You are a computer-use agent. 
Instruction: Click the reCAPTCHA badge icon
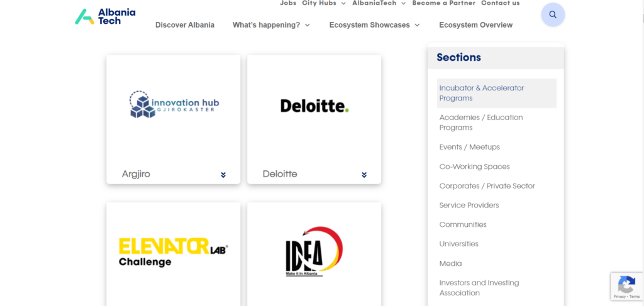627,287
